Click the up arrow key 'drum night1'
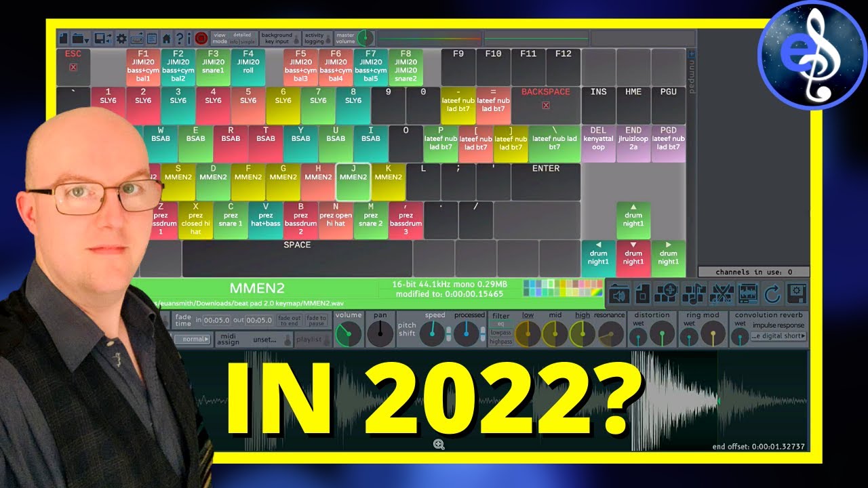Image resolution: width=868 pixels, height=488 pixels. pyautogui.click(x=633, y=220)
